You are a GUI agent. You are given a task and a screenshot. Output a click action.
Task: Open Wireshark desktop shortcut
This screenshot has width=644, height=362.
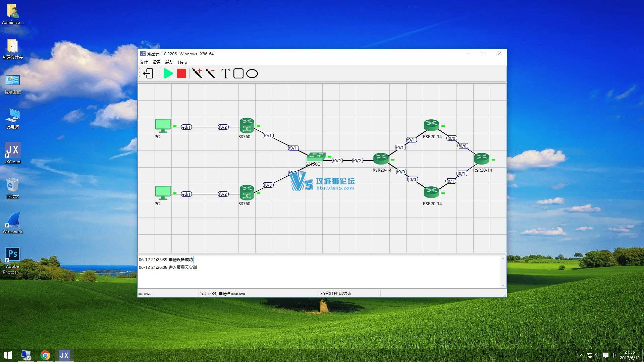tap(13, 223)
